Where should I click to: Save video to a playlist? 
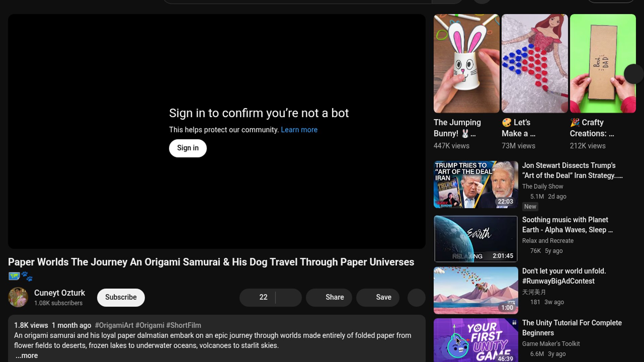tap(378, 297)
